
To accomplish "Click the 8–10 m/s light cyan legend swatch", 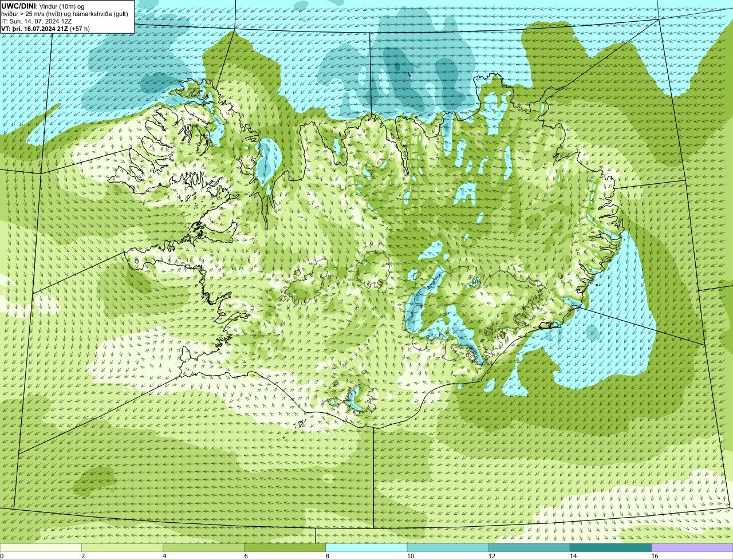I will 366,547.
